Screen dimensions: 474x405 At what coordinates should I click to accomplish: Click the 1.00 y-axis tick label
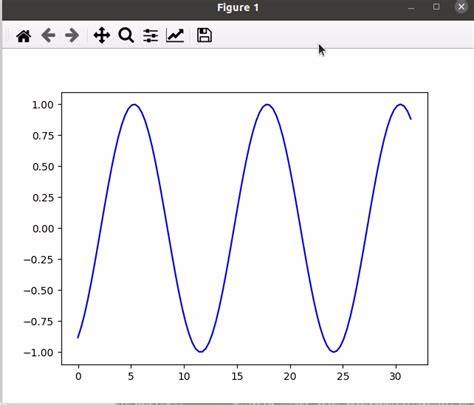tap(43, 105)
